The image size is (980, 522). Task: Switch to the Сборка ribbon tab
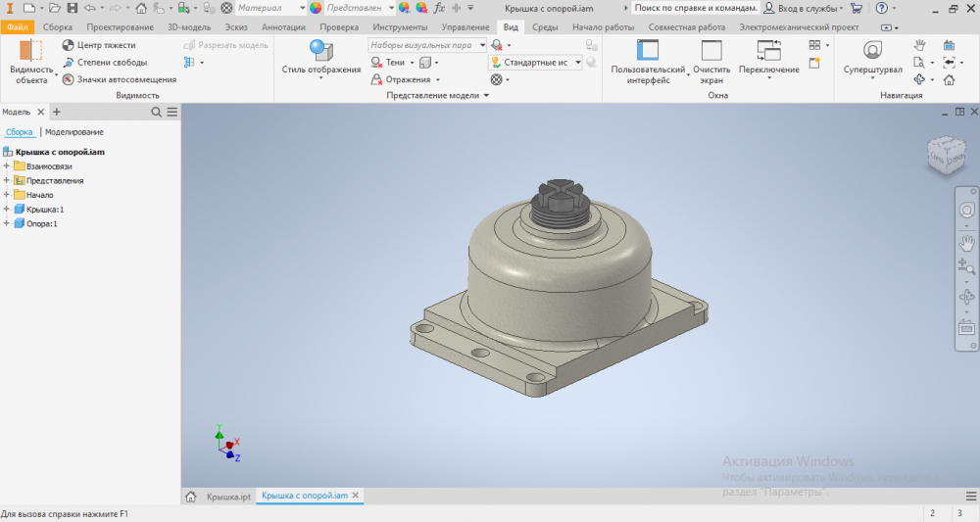58,27
